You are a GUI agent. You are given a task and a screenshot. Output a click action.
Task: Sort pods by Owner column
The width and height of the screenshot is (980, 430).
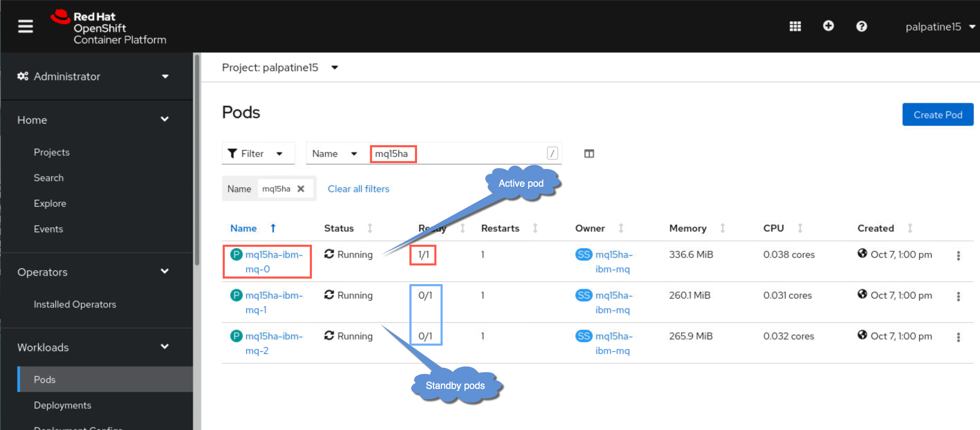click(x=620, y=228)
